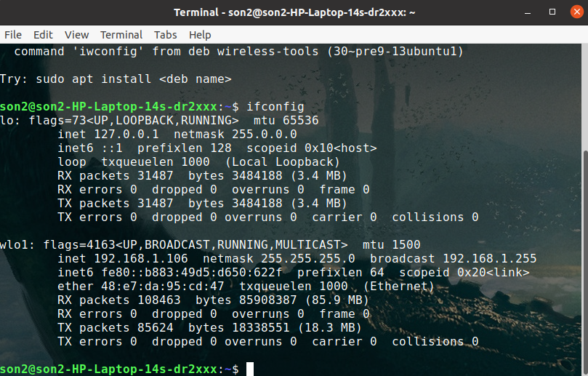Click 'TX packets 85624' in wlo1 section

[116, 328]
